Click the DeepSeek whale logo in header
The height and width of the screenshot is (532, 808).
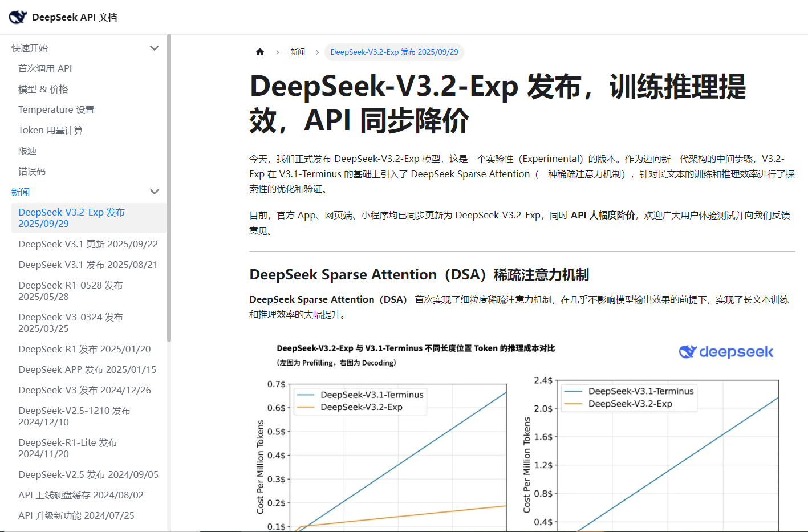pos(18,17)
